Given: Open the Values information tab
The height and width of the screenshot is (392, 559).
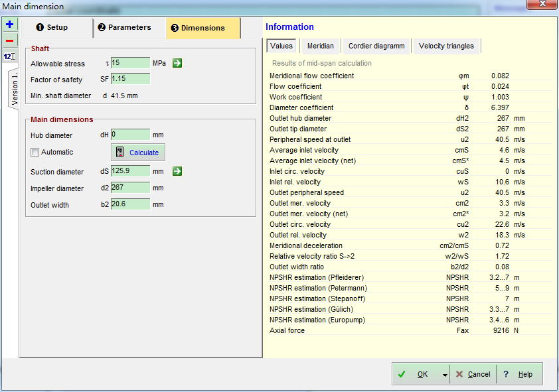Looking at the screenshot, I should pos(281,46).
